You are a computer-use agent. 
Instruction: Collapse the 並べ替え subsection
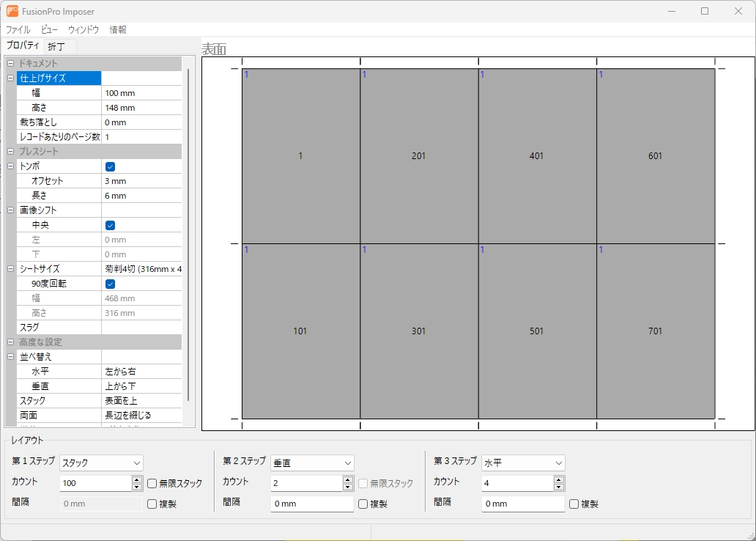pos(10,356)
